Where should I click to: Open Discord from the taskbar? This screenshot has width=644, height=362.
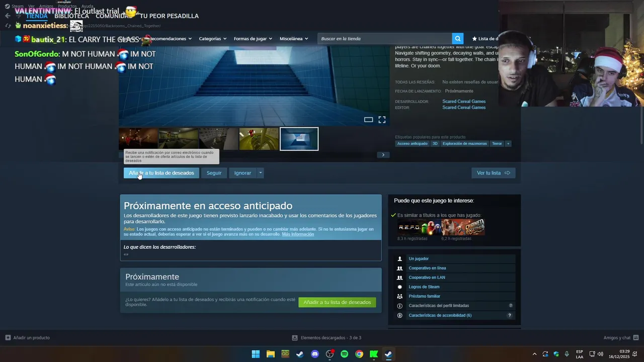click(315, 354)
